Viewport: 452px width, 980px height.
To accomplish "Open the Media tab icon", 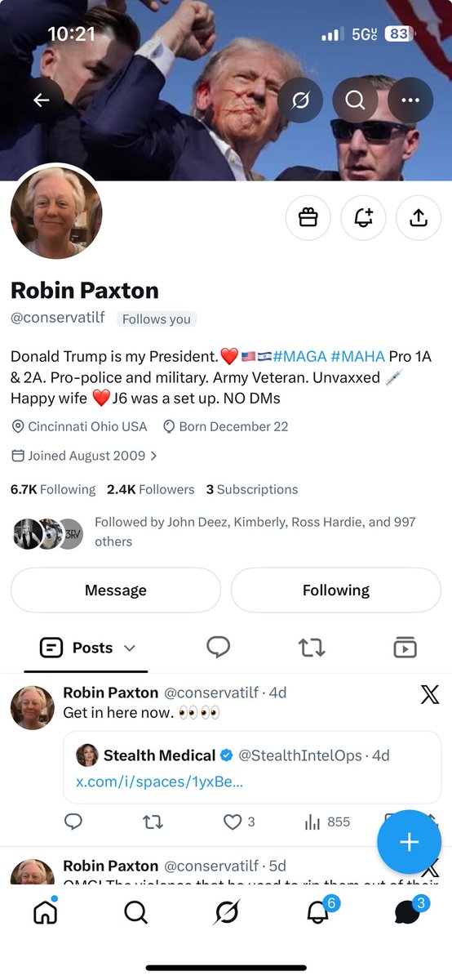I will [405, 648].
